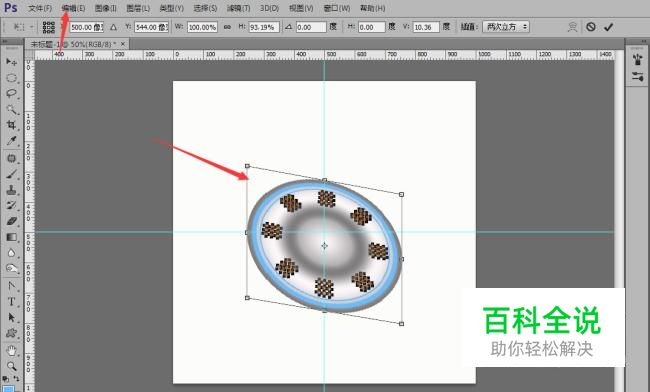Select the Move tool

point(11,62)
